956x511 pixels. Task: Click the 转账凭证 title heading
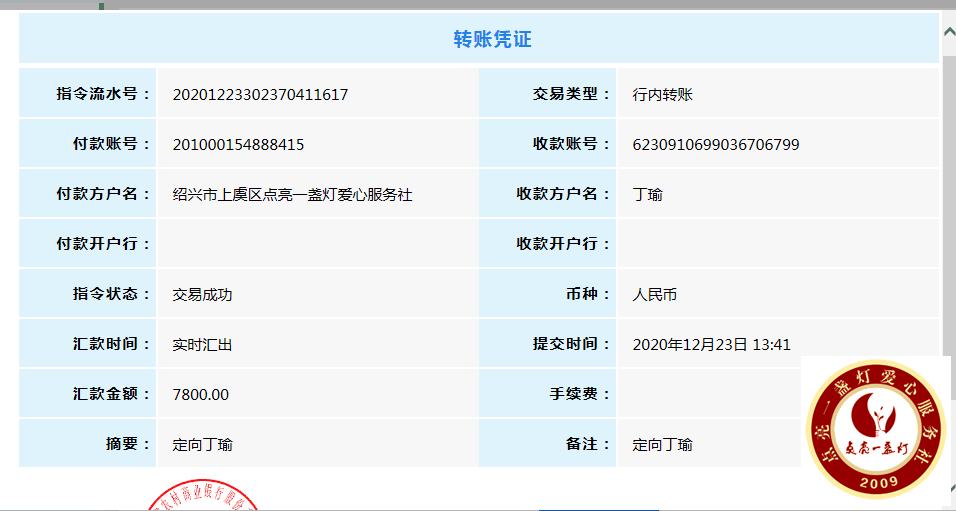[493, 39]
